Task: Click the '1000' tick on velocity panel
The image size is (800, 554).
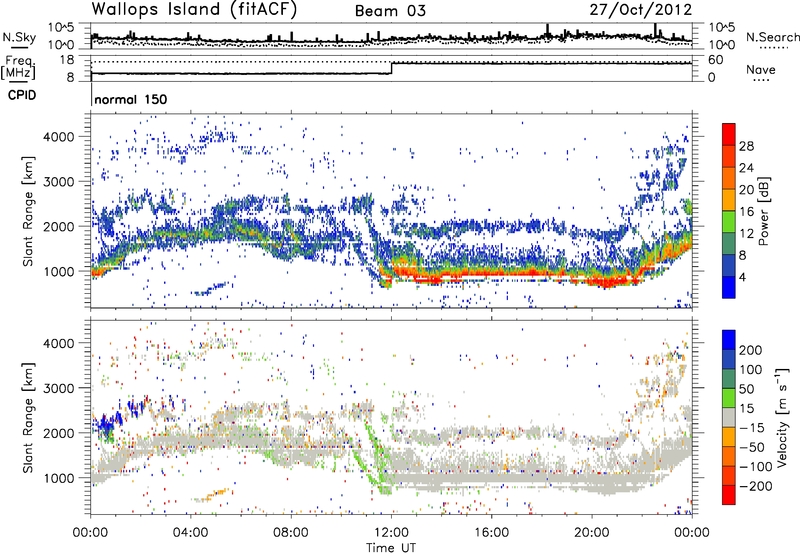Action: pos(58,478)
